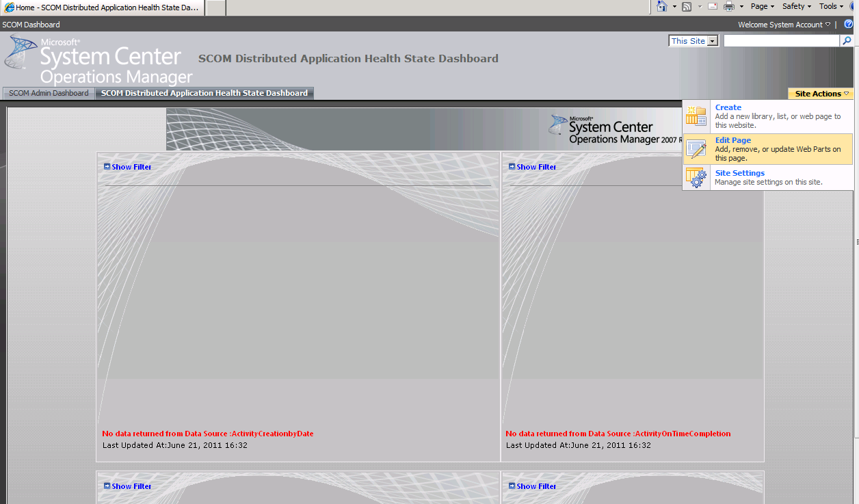Click the Create menu icon in Site Actions
The image size is (859, 504).
point(696,116)
